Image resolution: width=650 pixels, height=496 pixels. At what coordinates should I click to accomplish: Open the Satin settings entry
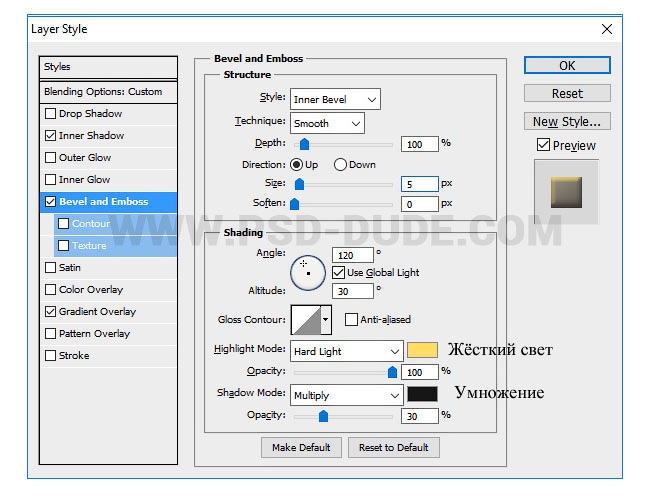108,268
